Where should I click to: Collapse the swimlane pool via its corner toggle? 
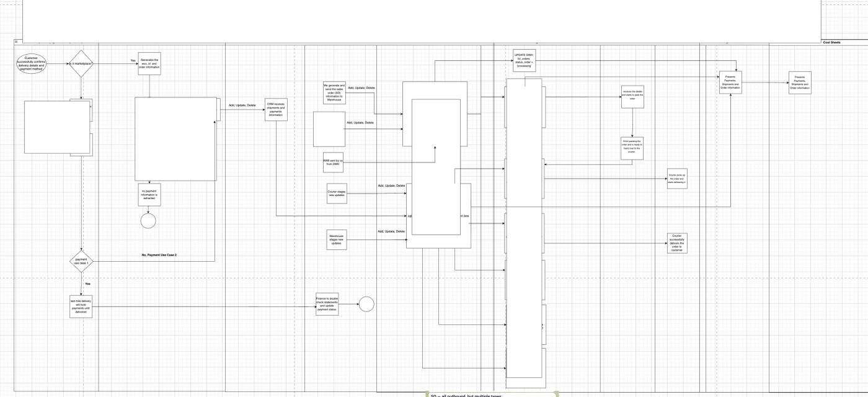click(x=16, y=42)
